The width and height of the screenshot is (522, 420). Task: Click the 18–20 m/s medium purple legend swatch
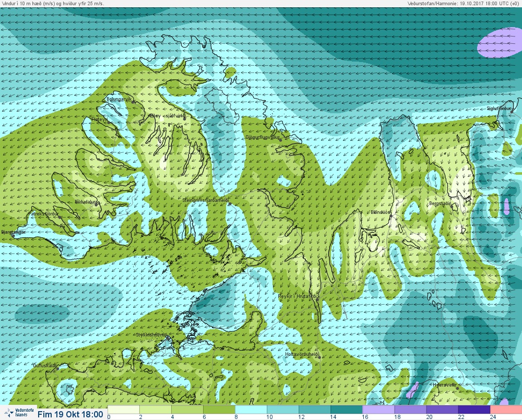[x=410, y=410]
